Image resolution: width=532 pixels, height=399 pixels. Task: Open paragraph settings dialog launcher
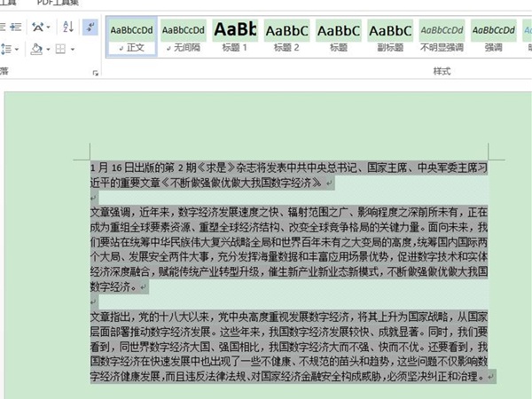point(95,72)
